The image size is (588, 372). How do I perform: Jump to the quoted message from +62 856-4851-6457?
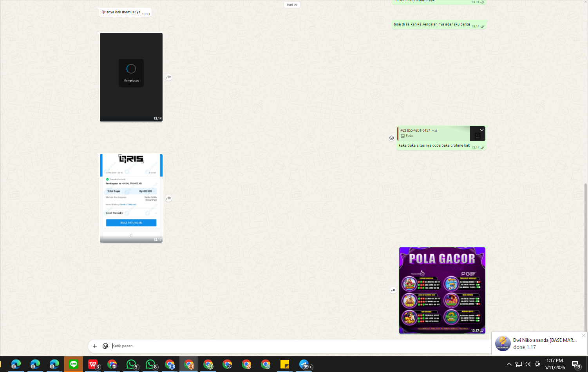[x=441, y=134]
